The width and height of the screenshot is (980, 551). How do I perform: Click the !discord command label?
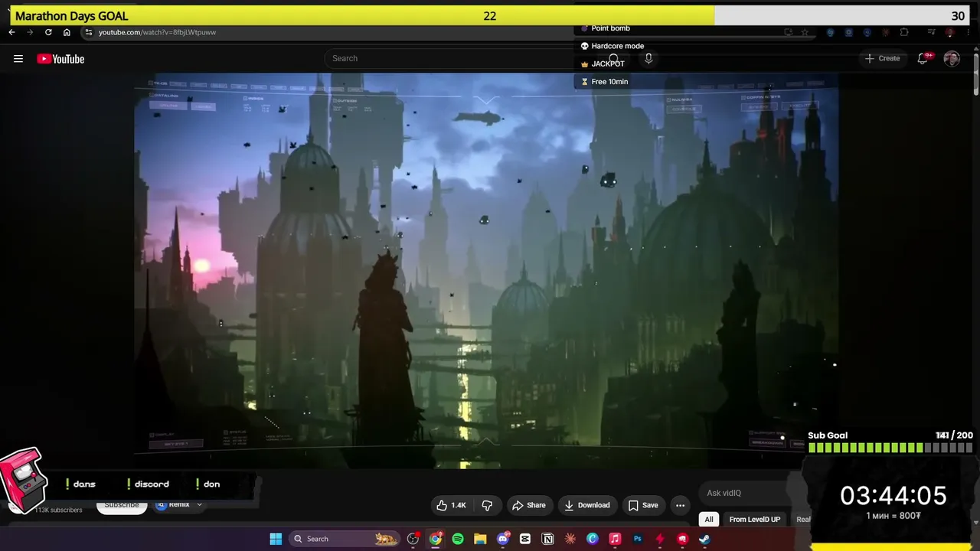(x=149, y=484)
